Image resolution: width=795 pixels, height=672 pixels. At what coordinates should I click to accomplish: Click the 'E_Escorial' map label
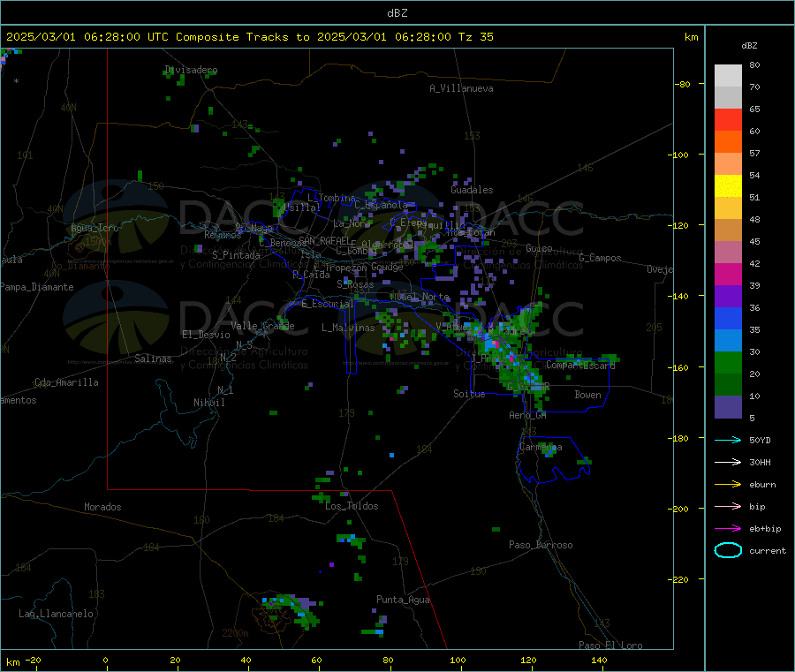click(x=328, y=304)
